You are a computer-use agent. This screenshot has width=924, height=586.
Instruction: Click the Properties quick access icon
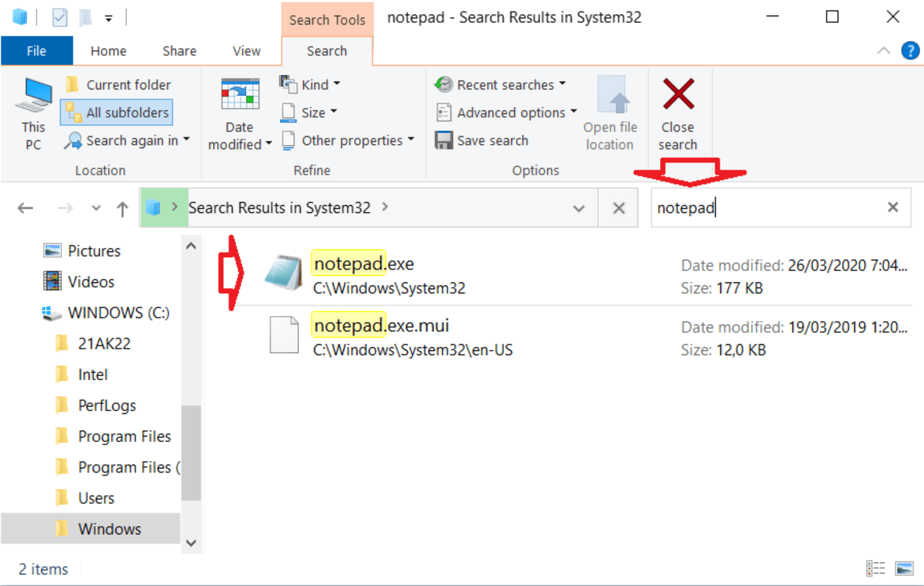tap(60, 18)
